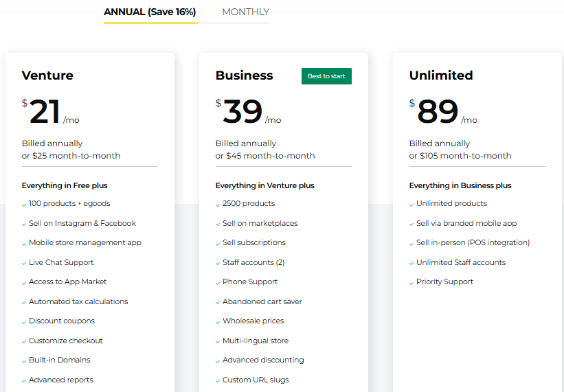
Task: Select the Business plan heading
Action: click(245, 76)
